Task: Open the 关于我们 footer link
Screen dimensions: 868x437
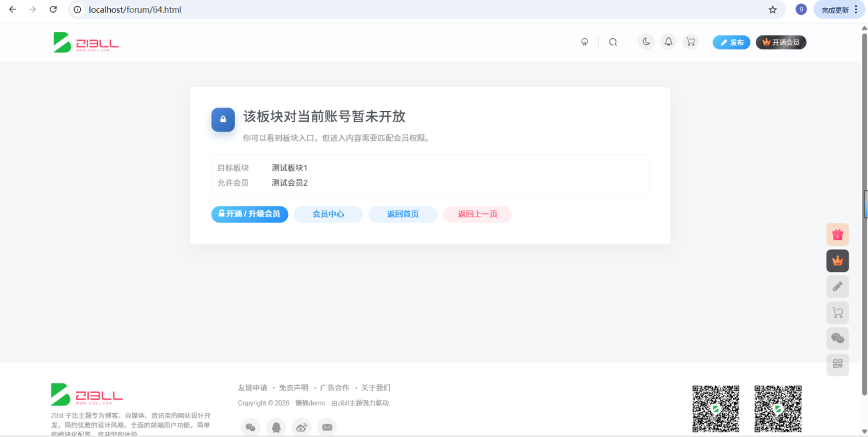Action: click(x=375, y=388)
